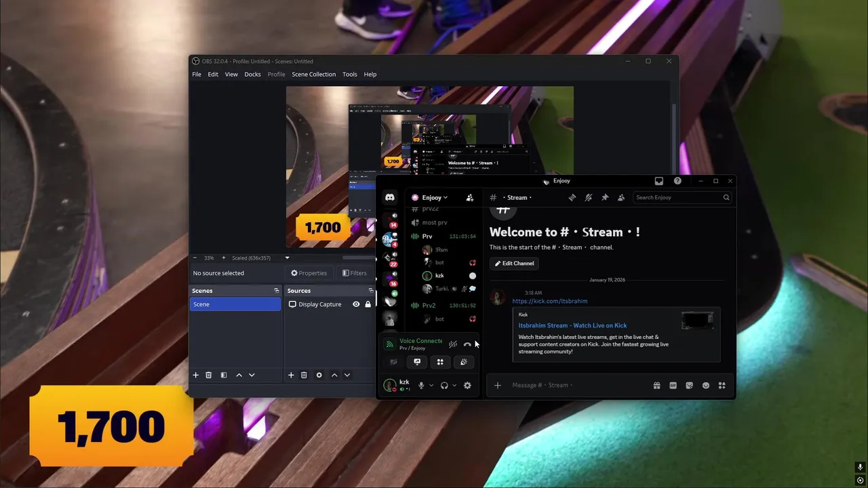
Task: Open channel notification settings bell icon
Action: pos(589,197)
